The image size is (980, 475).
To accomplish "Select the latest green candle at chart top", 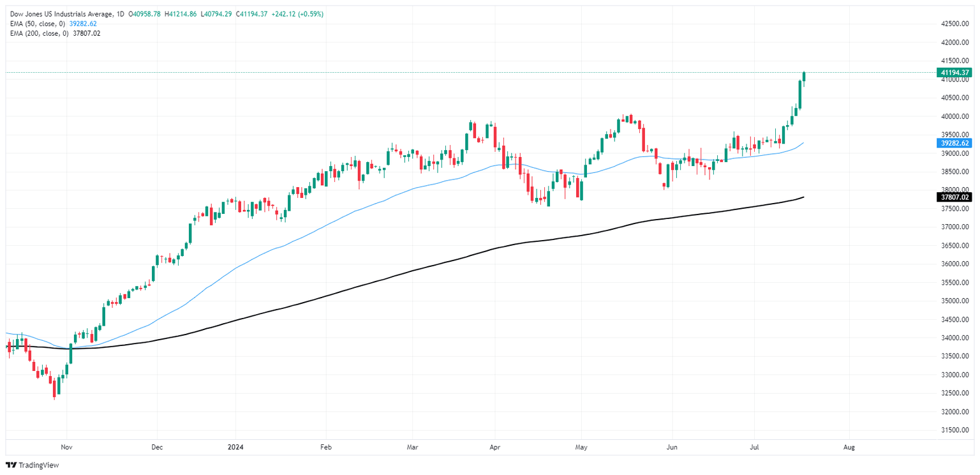I will pos(804,77).
